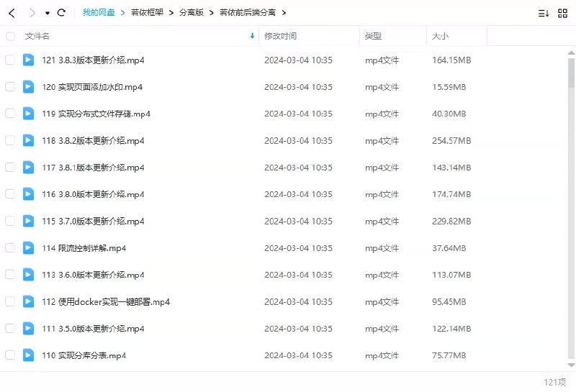
Task: Click video icon of 119 实现分布式文件存储.mp4
Action: click(28, 114)
